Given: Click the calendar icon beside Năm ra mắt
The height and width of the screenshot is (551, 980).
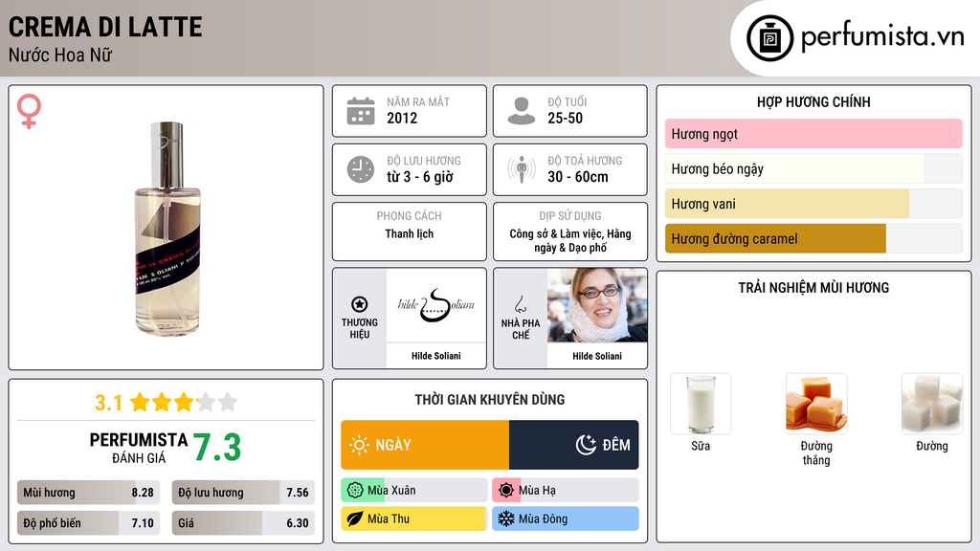Looking at the screenshot, I should point(361,111).
